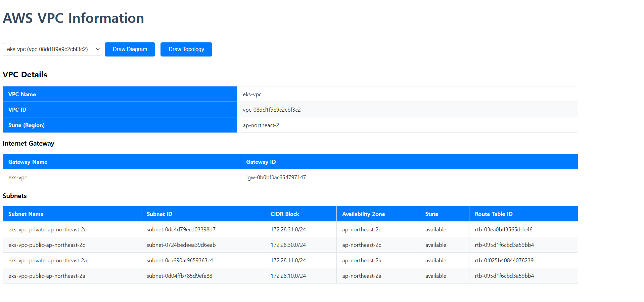Image resolution: width=644 pixels, height=302 pixels.
Task: Click CIDR block 172.28.11.0/24
Action: click(x=288, y=260)
